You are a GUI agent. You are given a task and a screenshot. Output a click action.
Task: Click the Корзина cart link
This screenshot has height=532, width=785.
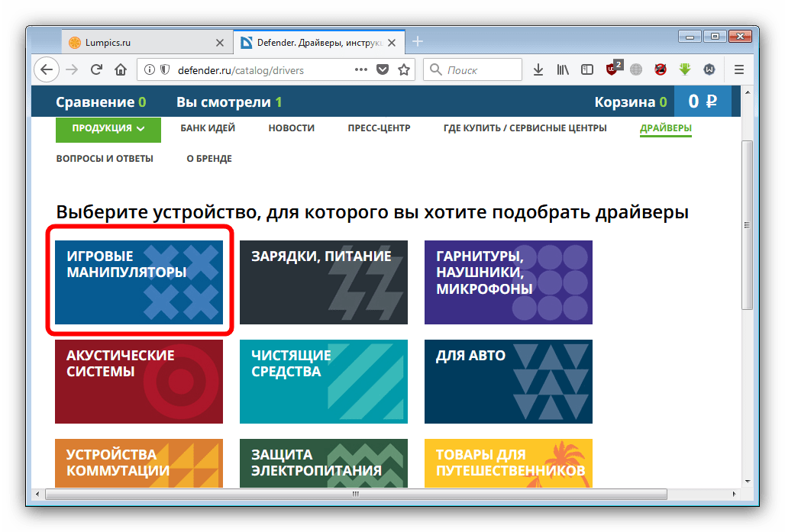[630, 102]
